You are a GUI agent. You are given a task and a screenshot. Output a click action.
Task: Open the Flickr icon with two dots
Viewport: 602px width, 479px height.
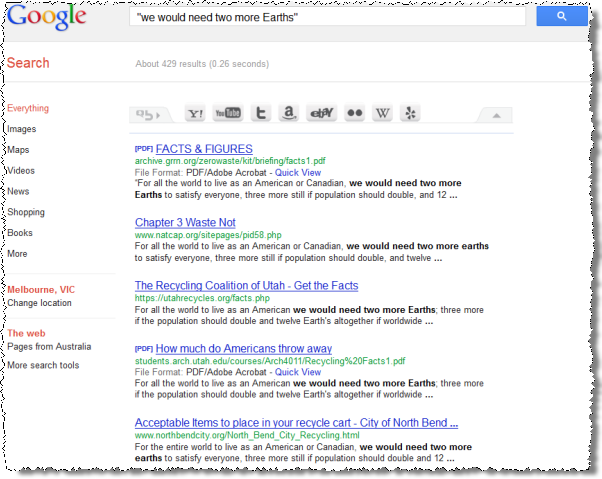[353, 114]
